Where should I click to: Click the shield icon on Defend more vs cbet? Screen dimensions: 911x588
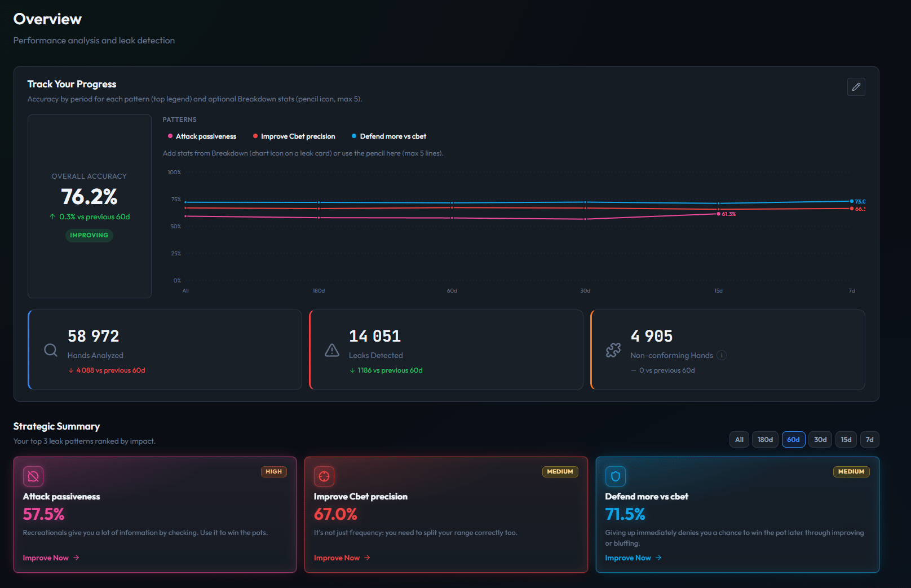click(616, 476)
